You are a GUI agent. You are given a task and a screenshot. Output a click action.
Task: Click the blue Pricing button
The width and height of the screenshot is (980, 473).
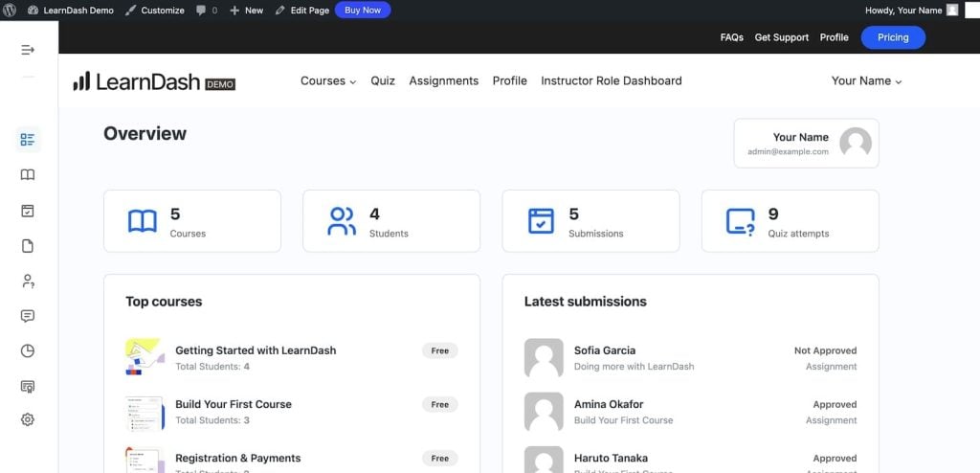(893, 37)
